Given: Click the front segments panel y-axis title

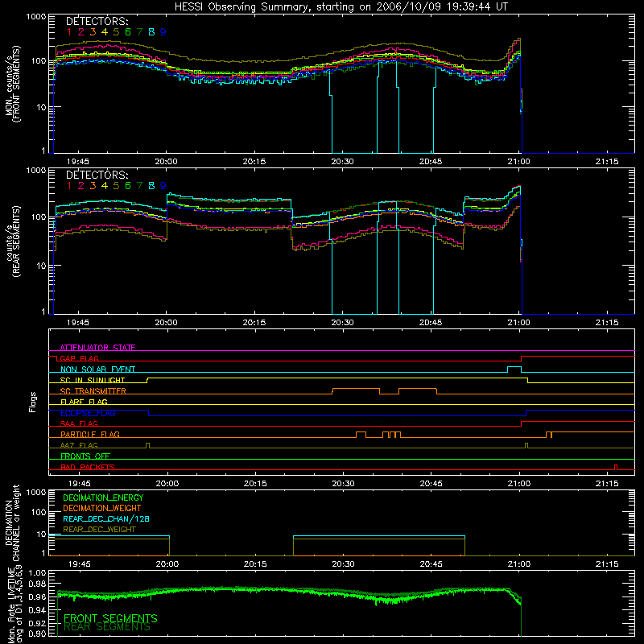Looking at the screenshot, I should click(x=12, y=84).
